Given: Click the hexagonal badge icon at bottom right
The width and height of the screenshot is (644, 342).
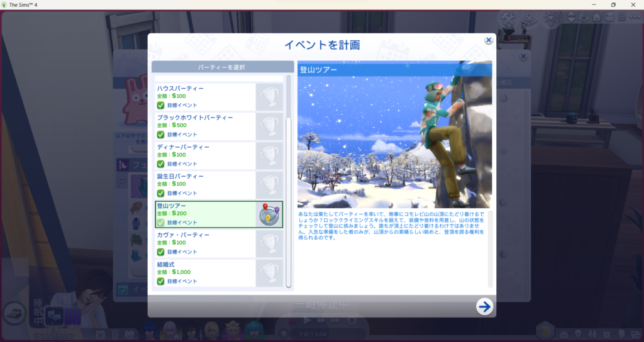Looking at the screenshot, I should click(x=545, y=331).
